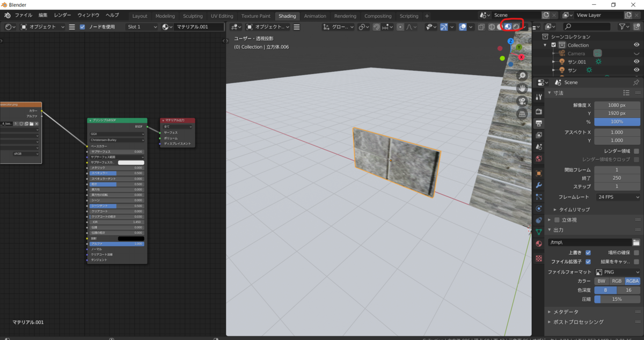This screenshot has width=644, height=340.
Task: Open GGX distribution dropdown in Principled BSDF
Action: (x=117, y=134)
